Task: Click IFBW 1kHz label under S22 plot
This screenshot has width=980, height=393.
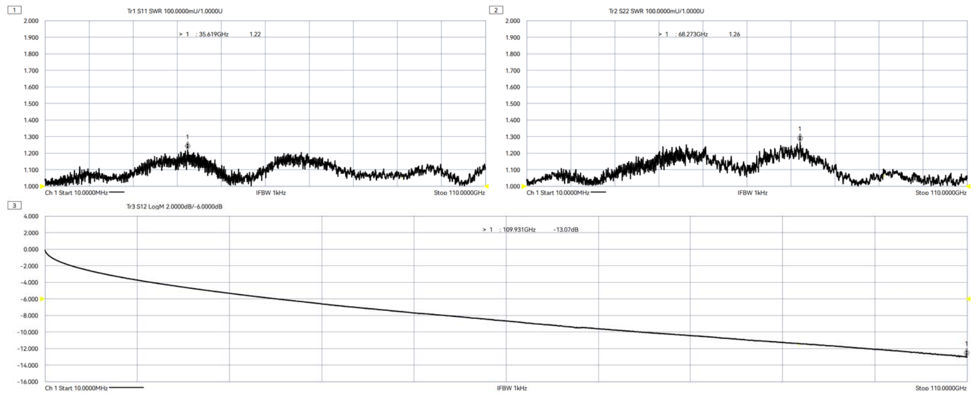Action: (x=752, y=192)
